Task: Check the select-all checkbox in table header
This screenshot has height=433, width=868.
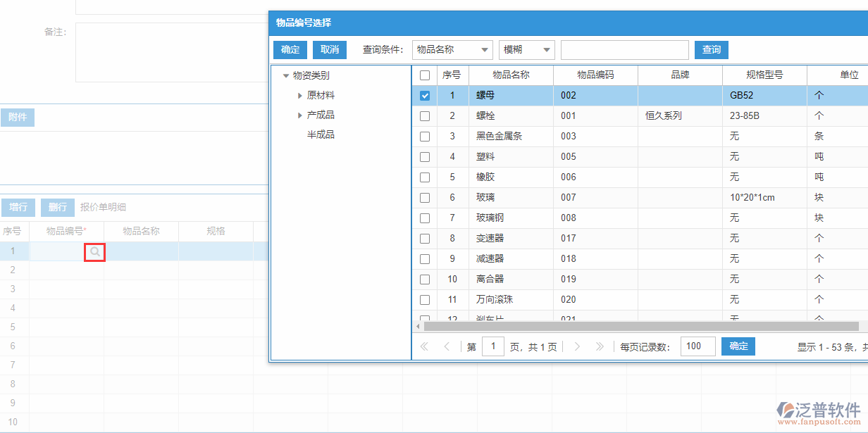Action: click(425, 75)
